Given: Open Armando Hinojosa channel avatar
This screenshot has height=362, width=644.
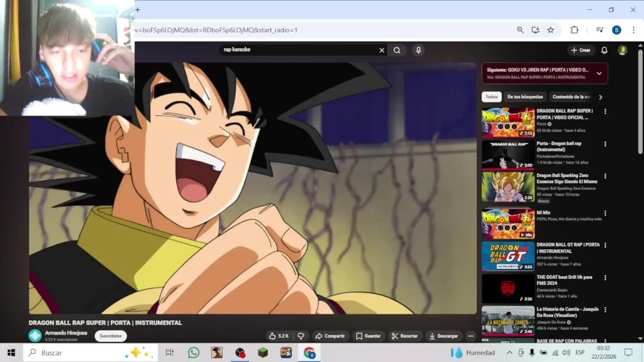Looking at the screenshot, I should 35,336.
